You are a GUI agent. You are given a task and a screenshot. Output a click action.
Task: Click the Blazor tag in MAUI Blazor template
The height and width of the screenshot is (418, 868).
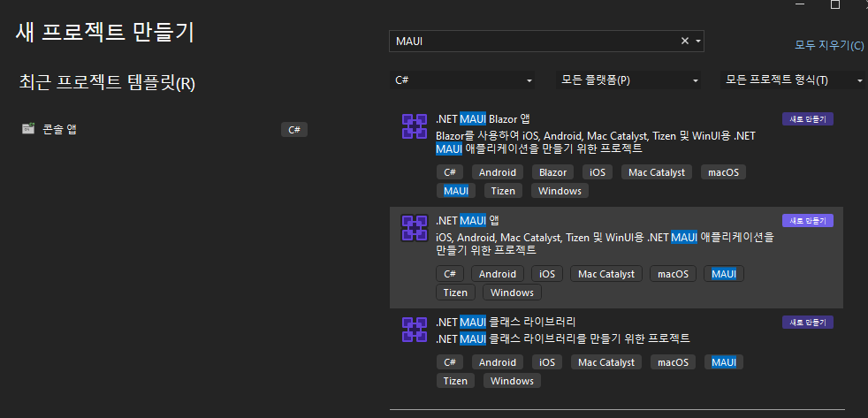(x=553, y=172)
